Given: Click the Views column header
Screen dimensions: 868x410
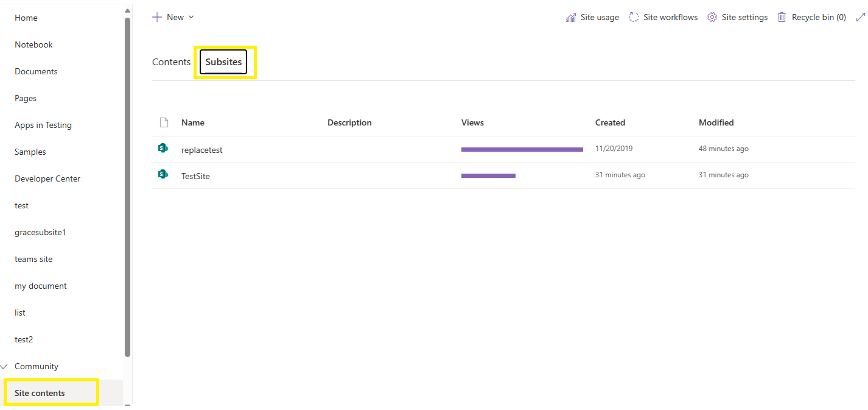Looking at the screenshot, I should (472, 122).
